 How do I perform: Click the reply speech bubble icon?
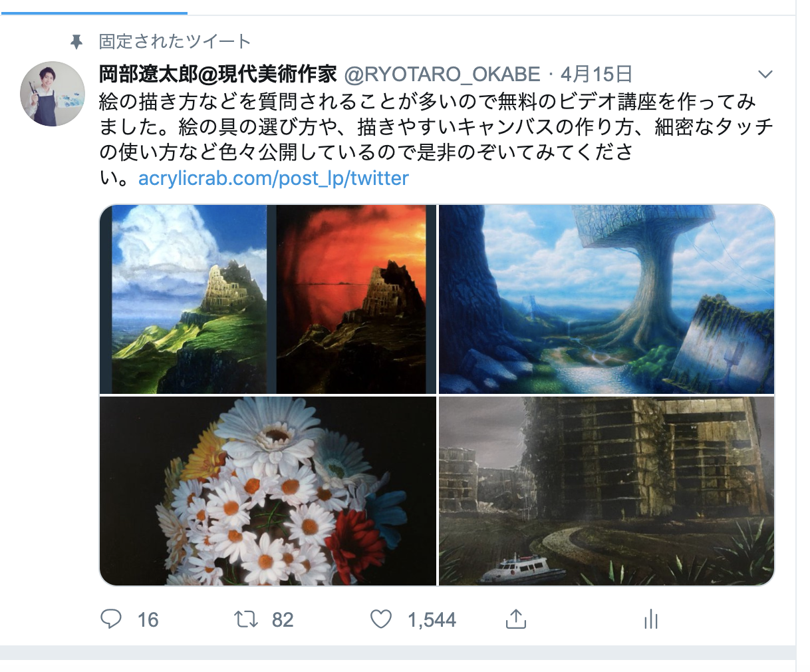(111, 619)
